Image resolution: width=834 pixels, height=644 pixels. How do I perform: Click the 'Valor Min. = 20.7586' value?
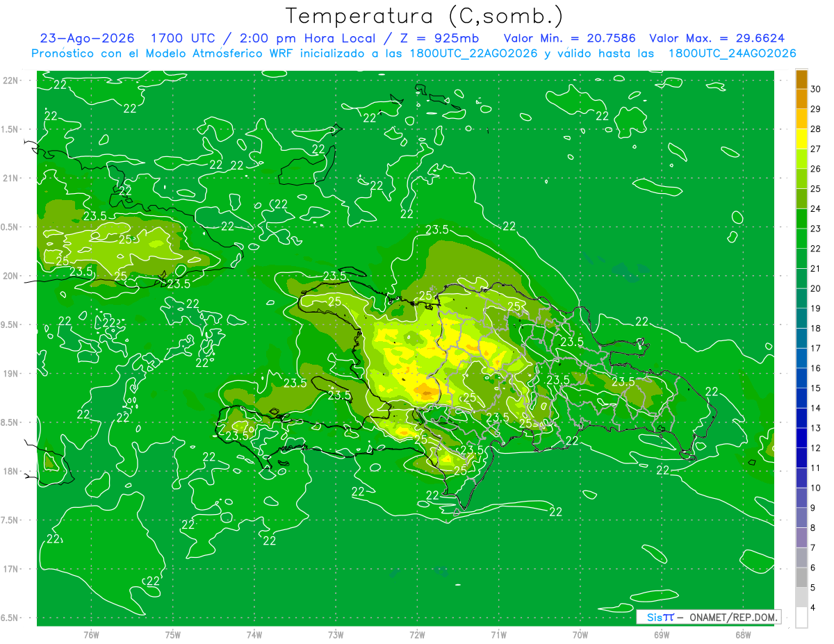(x=569, y=38)
